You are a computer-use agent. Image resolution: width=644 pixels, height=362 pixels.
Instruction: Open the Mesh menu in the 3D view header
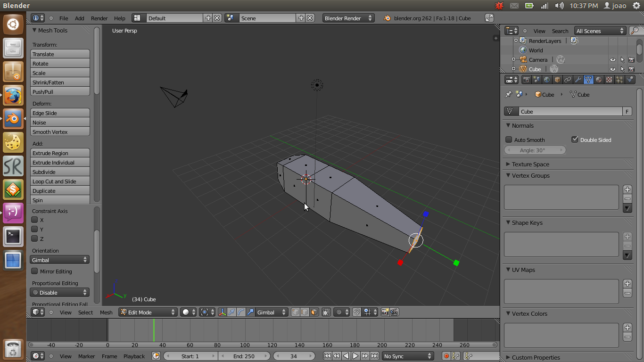106,312
